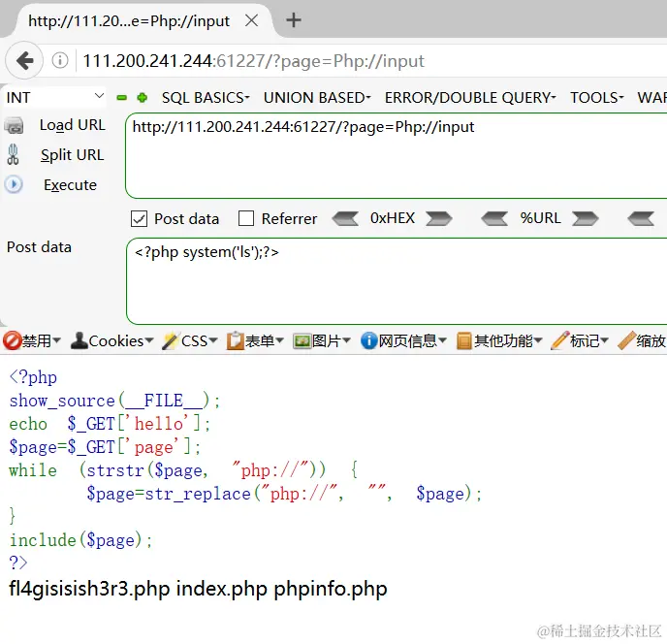Image resolution: width=667 pixels, height=644 pixels.
Task: Click the %URL encoding label
Action: point(540,218)
